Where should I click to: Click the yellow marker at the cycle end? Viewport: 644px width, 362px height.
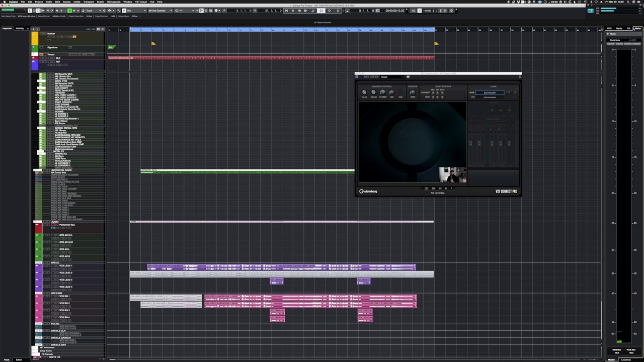[436, 43]
